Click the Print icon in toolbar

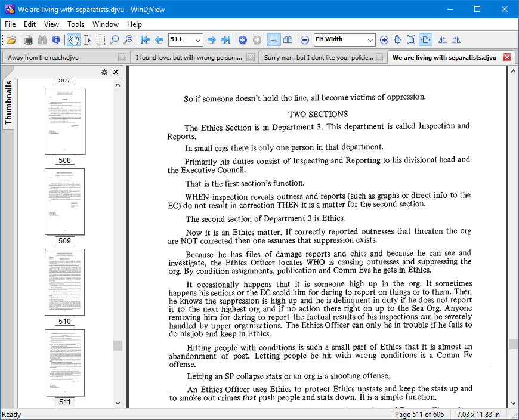29,40
